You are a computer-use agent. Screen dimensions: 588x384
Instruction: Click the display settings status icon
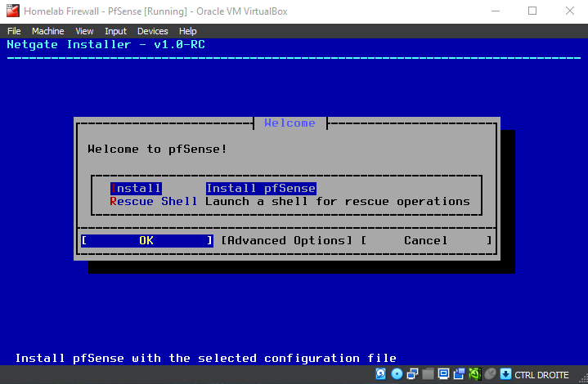pyautogui.click(x=443, y=374)
